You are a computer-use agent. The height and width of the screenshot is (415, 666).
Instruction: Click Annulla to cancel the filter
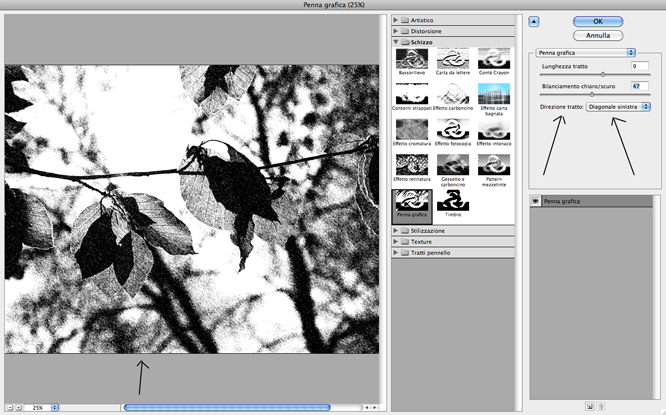(598, 35)
